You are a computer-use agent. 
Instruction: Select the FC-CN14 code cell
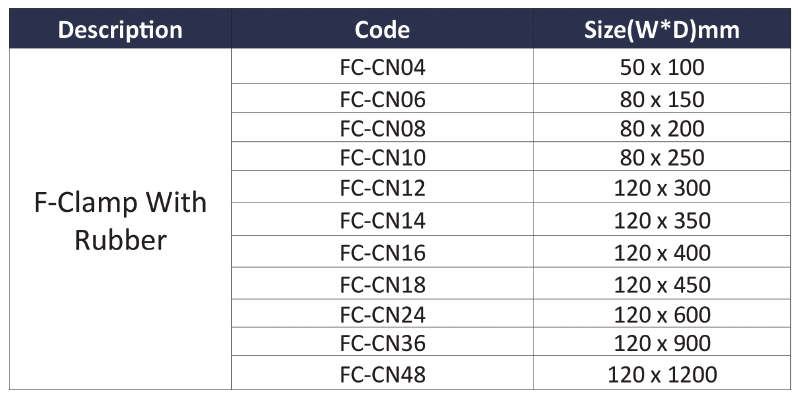point(382,219)
